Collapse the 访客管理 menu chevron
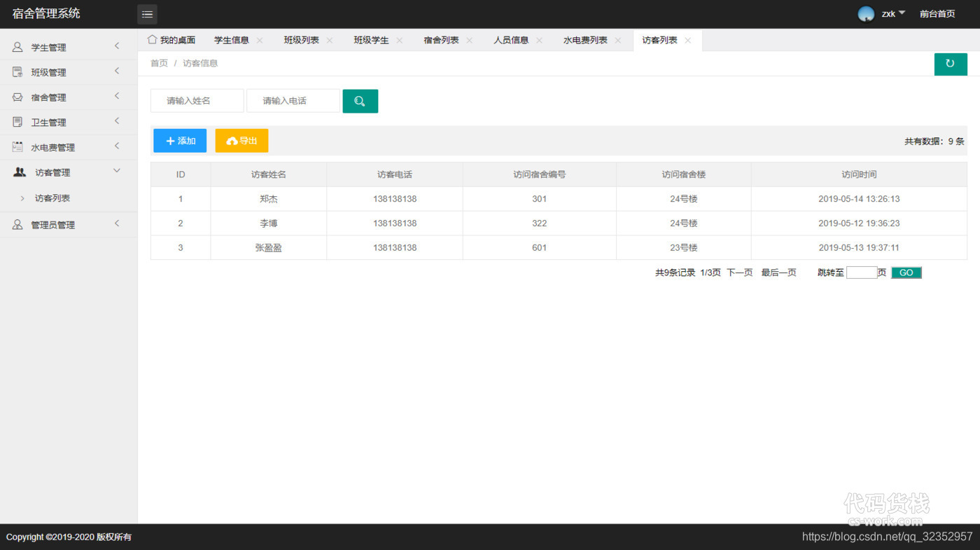Image resolution: width=980 pixels, height=550 pixels. (x=117, y=171)
